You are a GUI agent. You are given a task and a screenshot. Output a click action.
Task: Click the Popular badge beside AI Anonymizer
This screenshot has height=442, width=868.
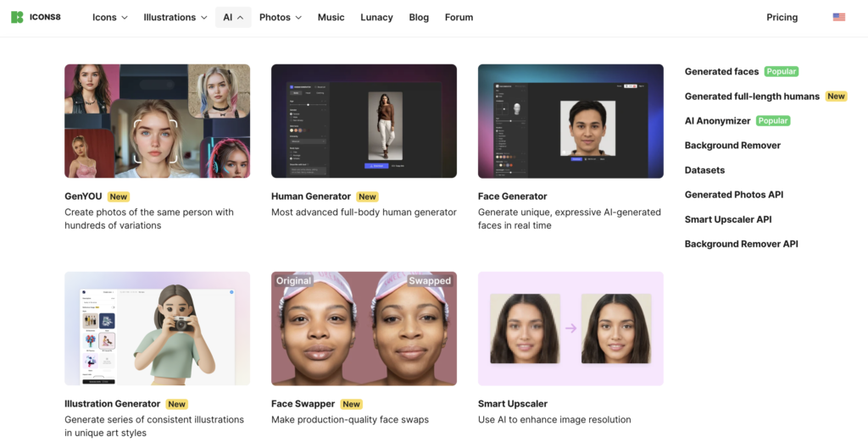click(x=773, y=120)
